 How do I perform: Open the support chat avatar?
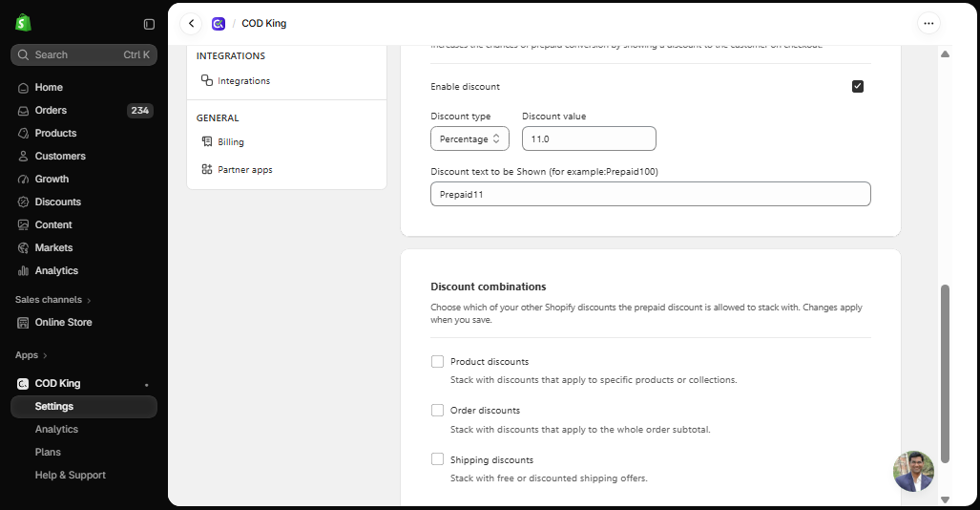913,471
